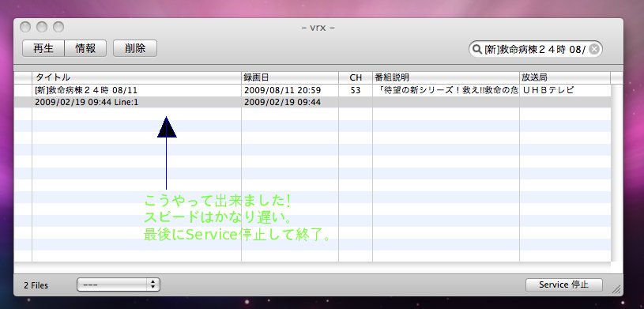Viewport: 644px width, 309px height.
Task: Sort by the 番組説明 column header
Action: click(x=446, y=77)
